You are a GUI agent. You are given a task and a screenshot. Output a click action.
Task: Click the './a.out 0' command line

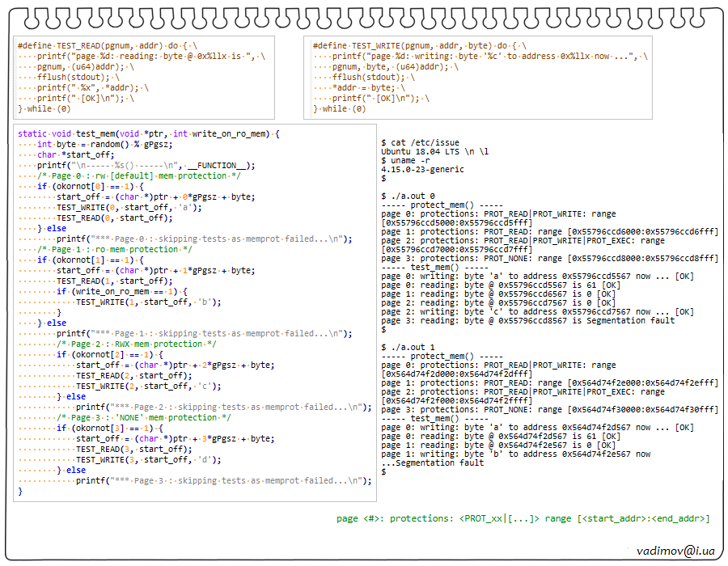coord(412,196)
